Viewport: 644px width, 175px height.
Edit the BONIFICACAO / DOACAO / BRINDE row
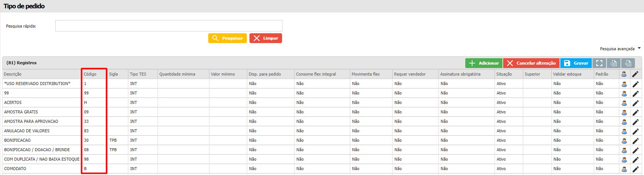635,150
